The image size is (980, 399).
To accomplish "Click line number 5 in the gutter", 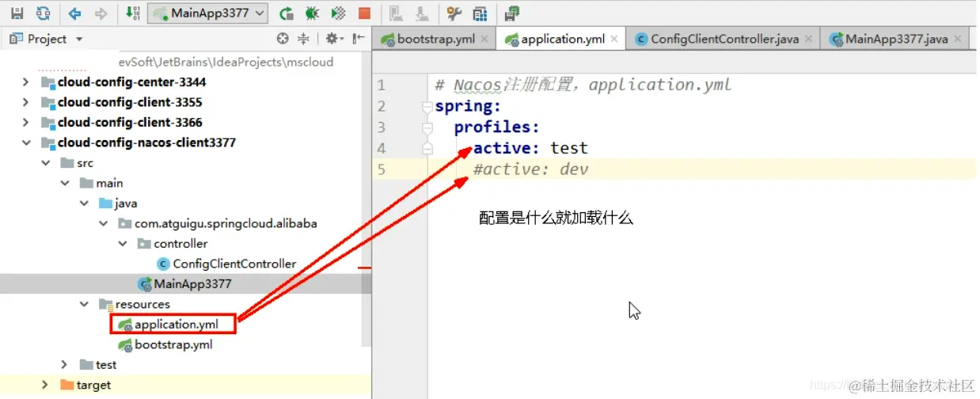I will click(382, 169).
